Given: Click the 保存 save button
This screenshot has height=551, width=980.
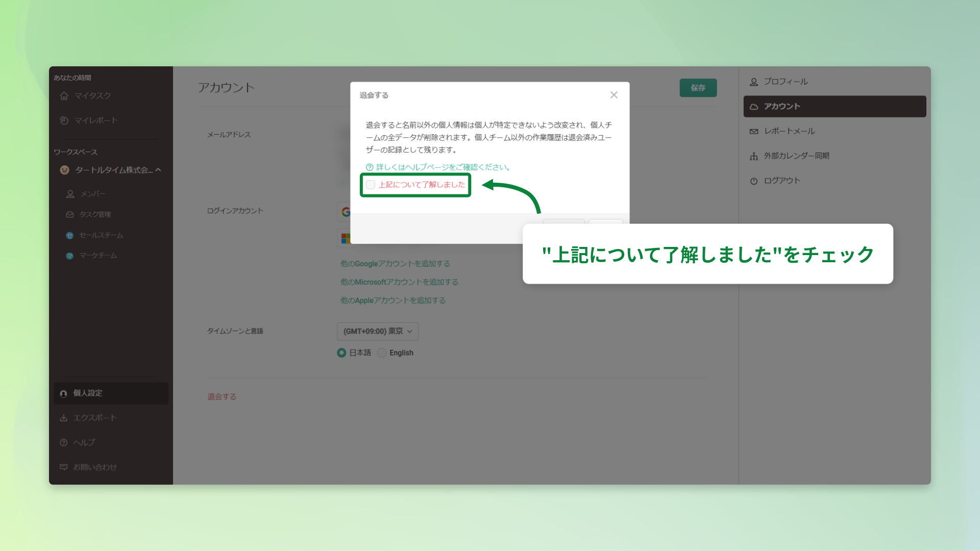Looking at the screenshot, I should [x=698, y=88].
